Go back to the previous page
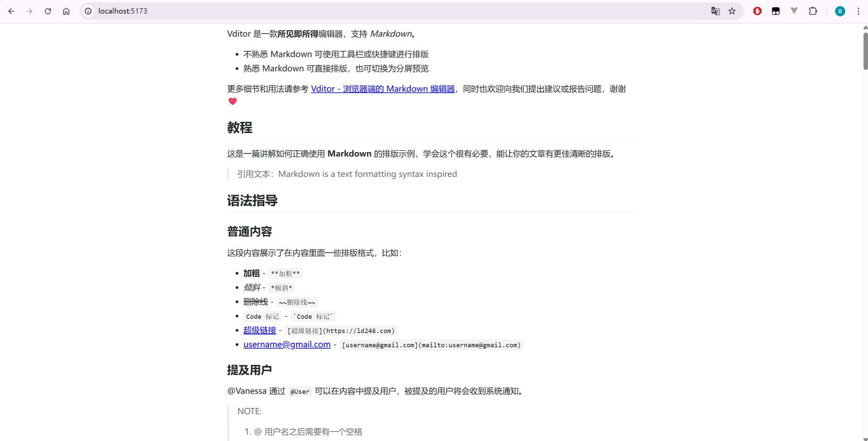 pos(11,11)
